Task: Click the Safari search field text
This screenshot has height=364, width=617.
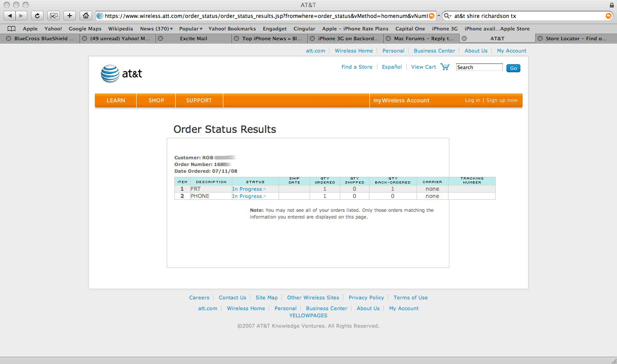Action: pos(485,16)
